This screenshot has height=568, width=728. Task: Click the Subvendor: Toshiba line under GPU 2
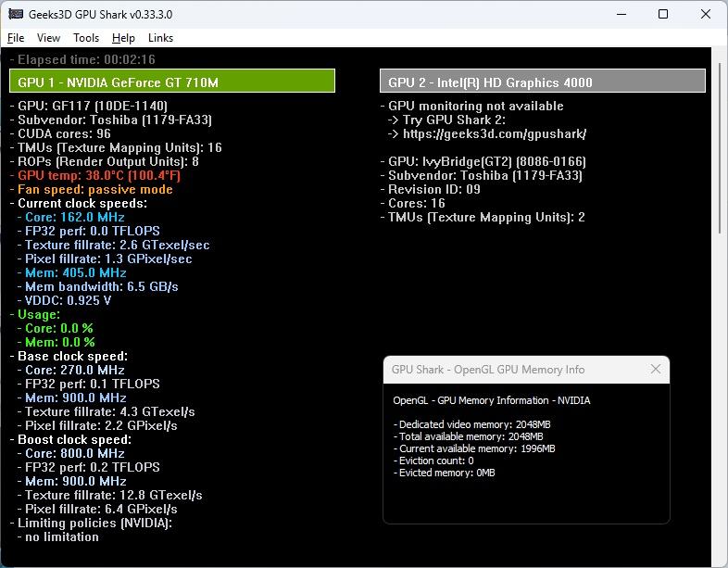coord(482,175)
